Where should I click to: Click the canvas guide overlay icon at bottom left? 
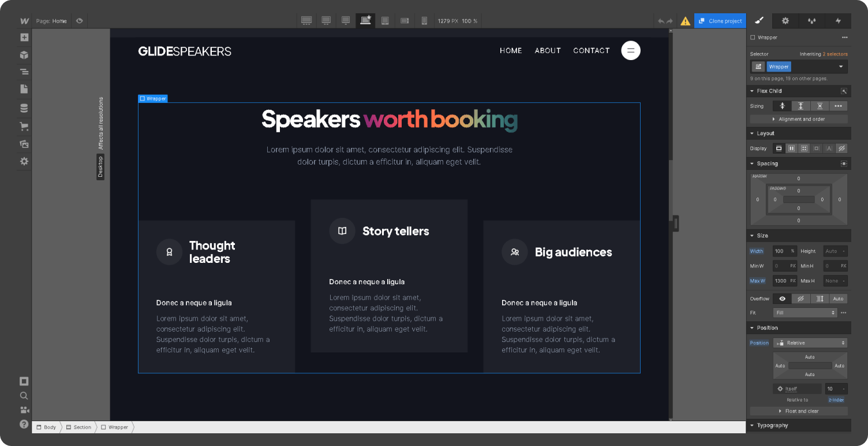(24, 381)
